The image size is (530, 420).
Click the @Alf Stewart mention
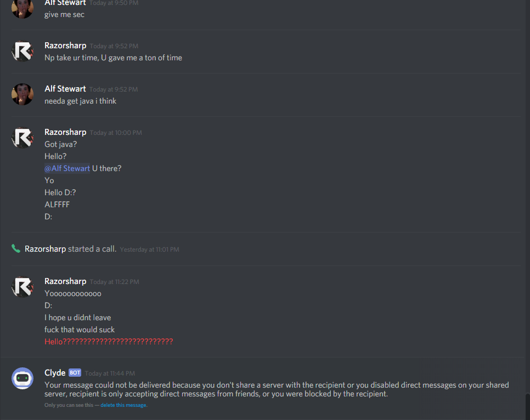pyautogui.click(x=67, y=168)
